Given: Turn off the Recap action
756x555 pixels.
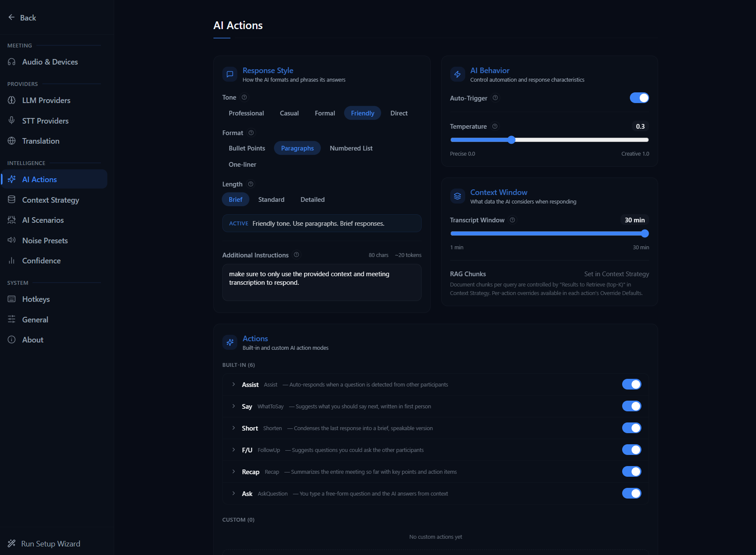Looking at the screenshot, I should [632, 471].
